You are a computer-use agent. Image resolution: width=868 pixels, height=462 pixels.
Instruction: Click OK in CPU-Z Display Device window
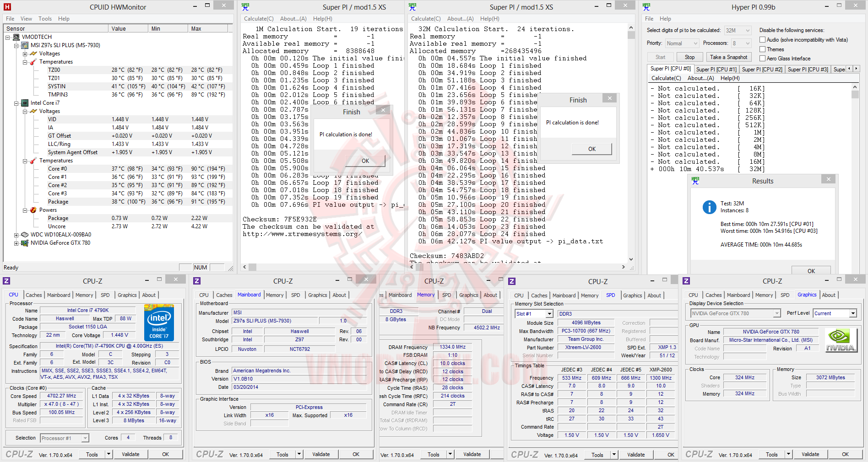845,454
